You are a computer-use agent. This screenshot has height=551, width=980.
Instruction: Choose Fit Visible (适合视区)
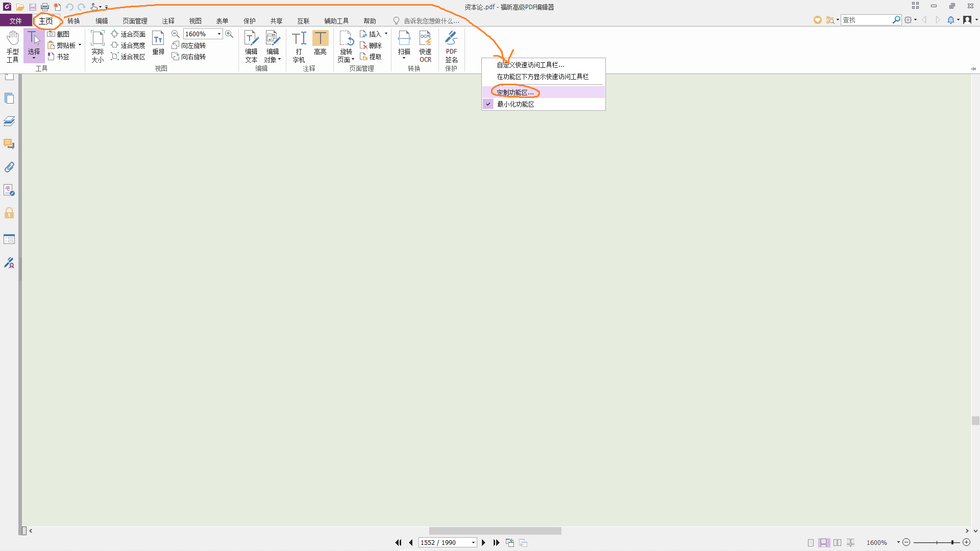(x=128, y=57)
